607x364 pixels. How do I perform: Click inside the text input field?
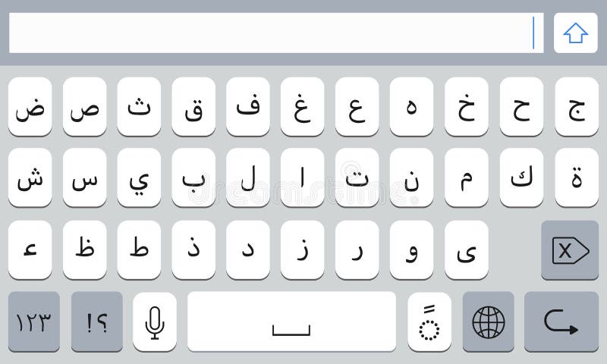[x=276, y=33]
